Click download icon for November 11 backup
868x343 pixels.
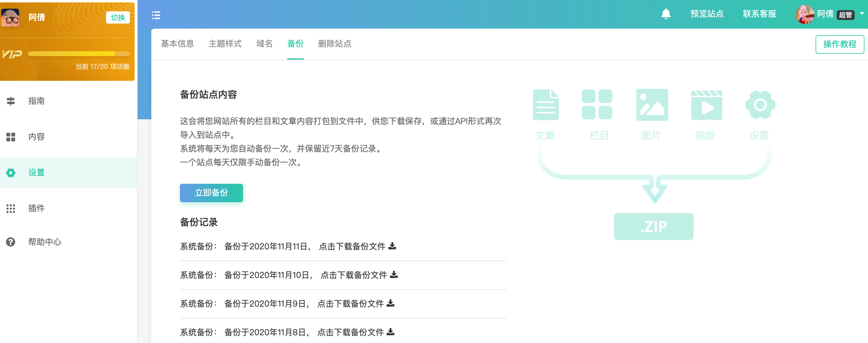(x=392, y=246)
